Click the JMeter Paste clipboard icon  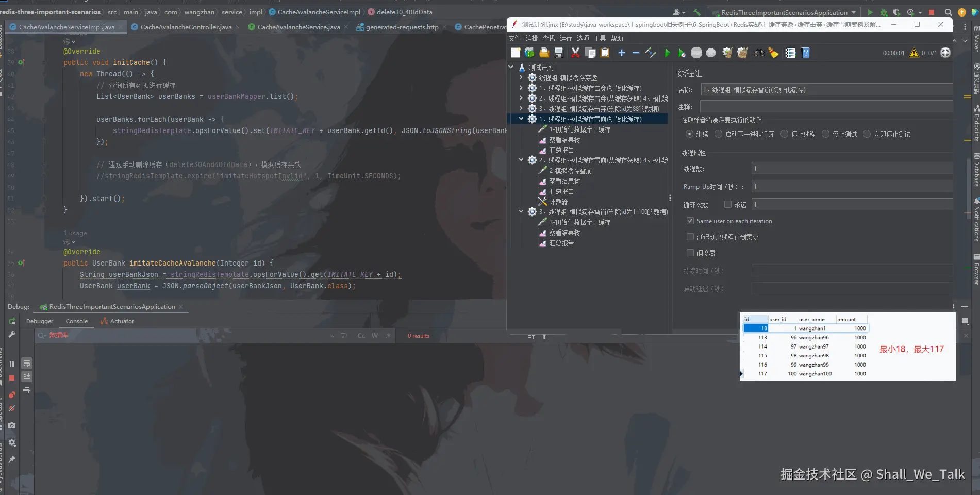(x=605, y=53)
